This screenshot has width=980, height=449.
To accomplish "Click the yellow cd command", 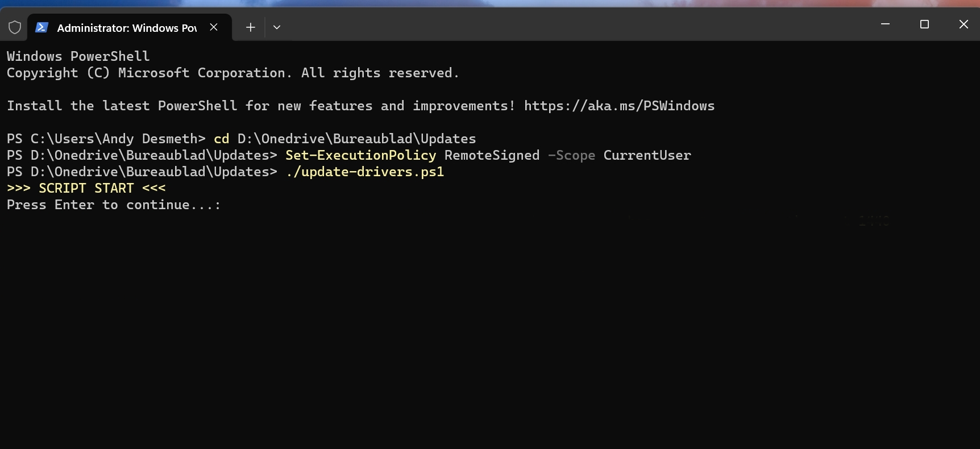I will point(221,139).
